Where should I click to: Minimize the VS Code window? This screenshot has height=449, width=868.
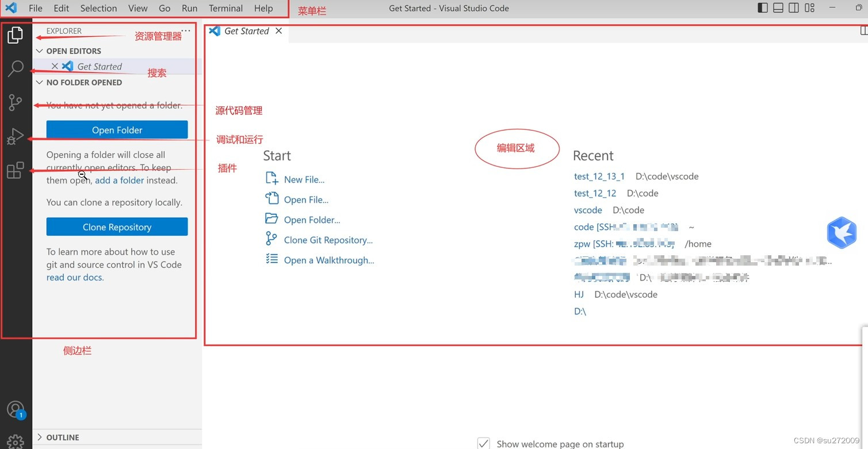coord(833,8)
